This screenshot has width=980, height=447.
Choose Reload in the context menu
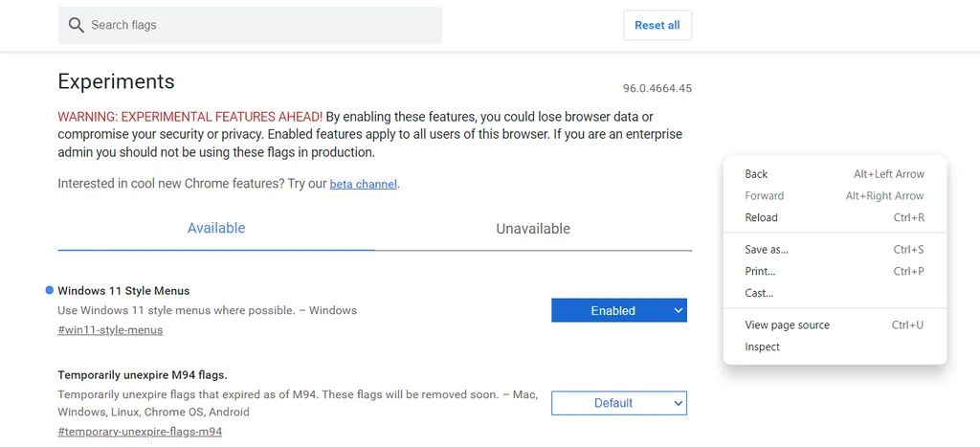pyautogui.click(x=835, y=217)
